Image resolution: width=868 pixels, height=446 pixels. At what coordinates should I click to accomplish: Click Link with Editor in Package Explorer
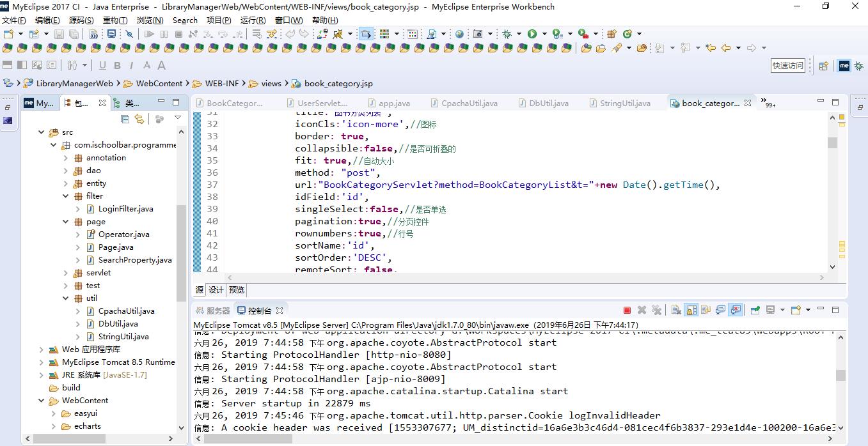(x=139, y=119)
